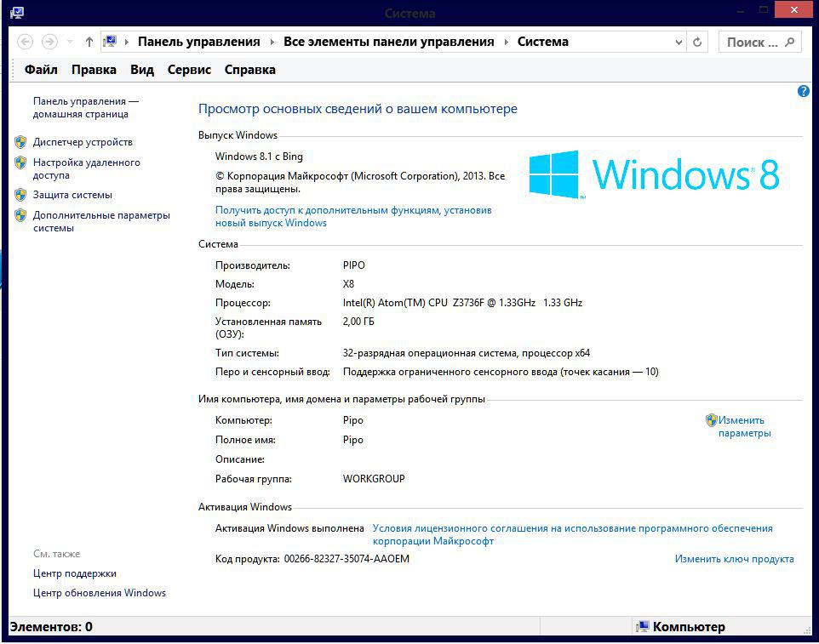Image resolution: width=819 pixels, height=644 pixels.
Task: Click model value X8
Action: pyautogui.click(x=348, y=284)
